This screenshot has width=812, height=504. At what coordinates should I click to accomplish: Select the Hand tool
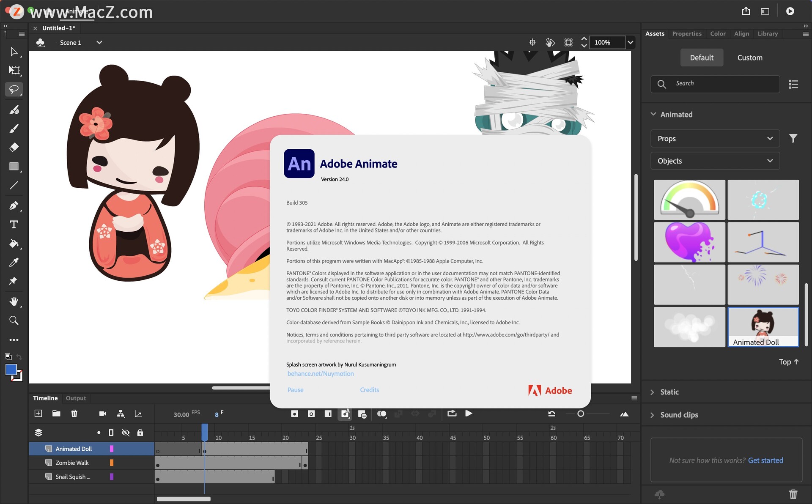tap(14, 301)
